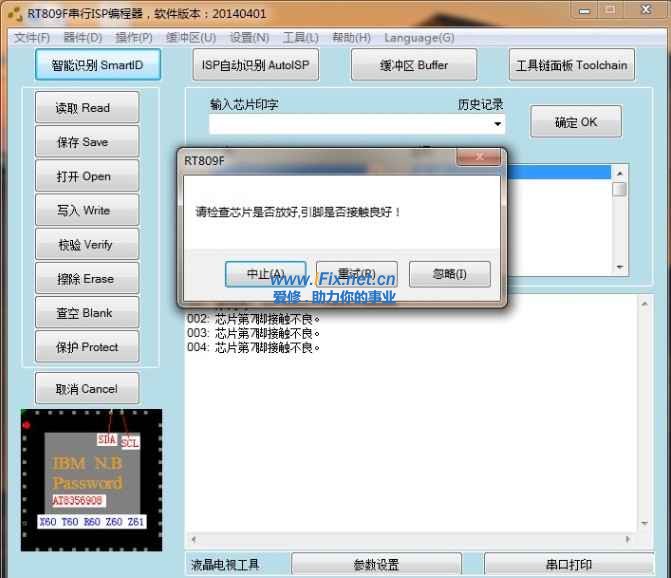The width and height of the screenshot is (671, 578).
Task: Expand the chip marking history dropdown
Action: pyautogui.click(x=497, y=124)
